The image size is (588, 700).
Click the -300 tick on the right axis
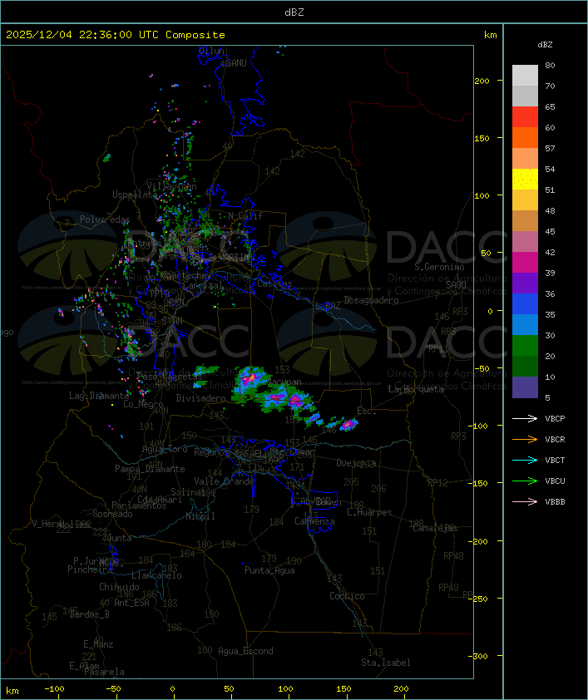480,656
